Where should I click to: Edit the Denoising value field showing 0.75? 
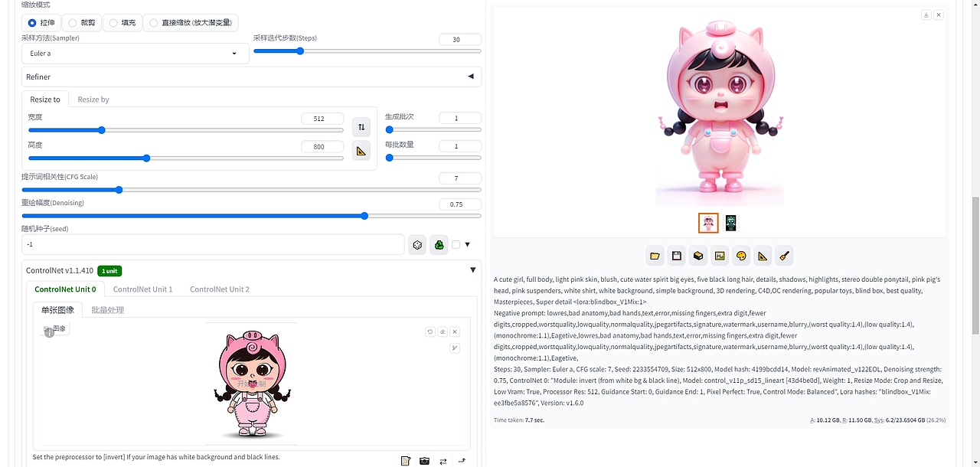point(460,204)
